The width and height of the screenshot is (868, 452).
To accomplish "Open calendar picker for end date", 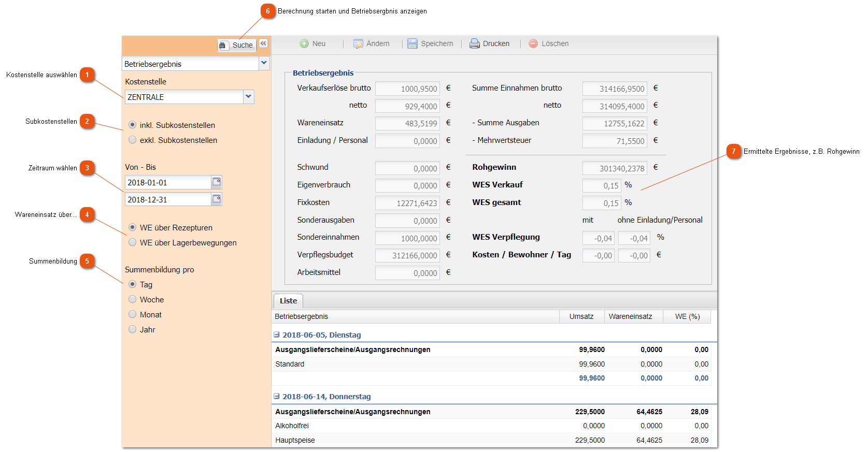I will 217,199.
